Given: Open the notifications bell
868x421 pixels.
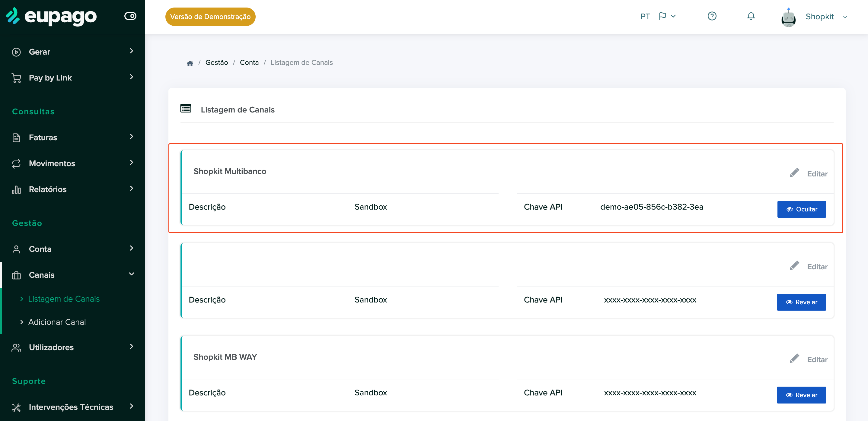Looking at the screenshot, I should click(751, 16).
